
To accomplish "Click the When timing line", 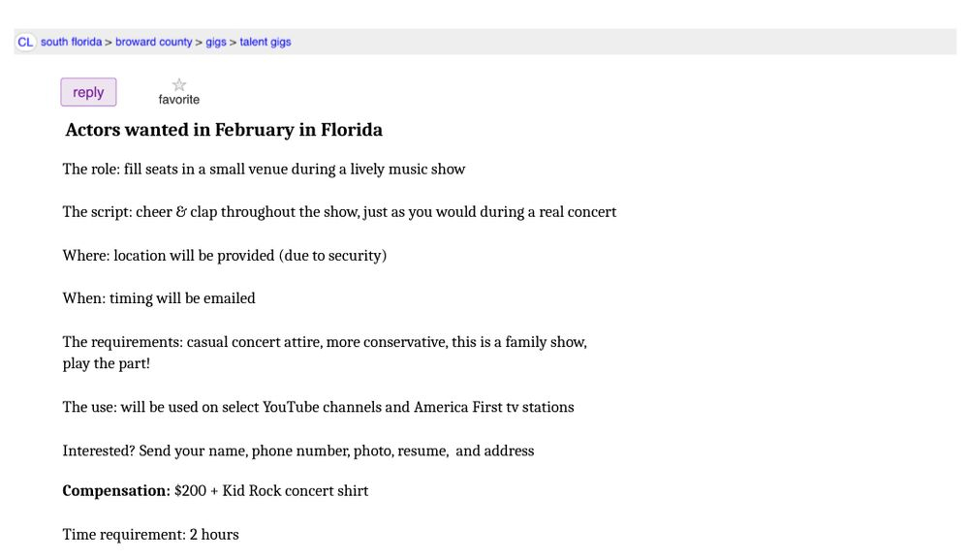I will [159, 298].
